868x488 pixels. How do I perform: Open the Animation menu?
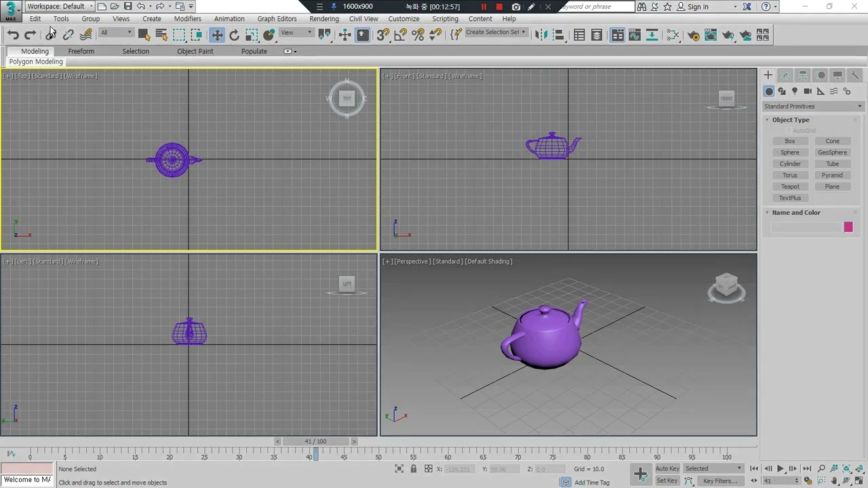229,19
